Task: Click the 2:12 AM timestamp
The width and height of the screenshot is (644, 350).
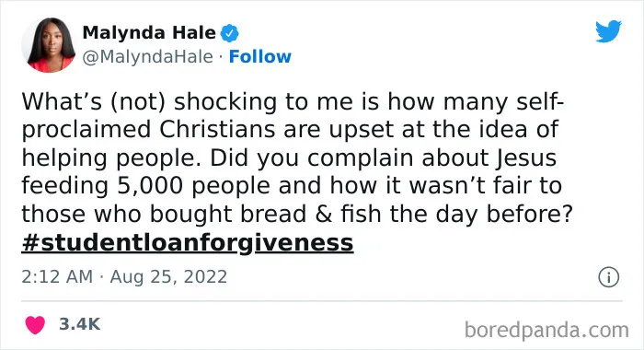Action: point(57,276)
